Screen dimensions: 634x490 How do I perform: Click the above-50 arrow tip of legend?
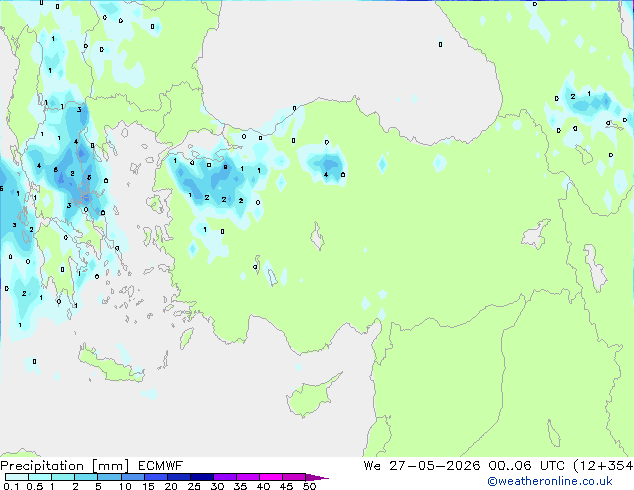(317, 477)
